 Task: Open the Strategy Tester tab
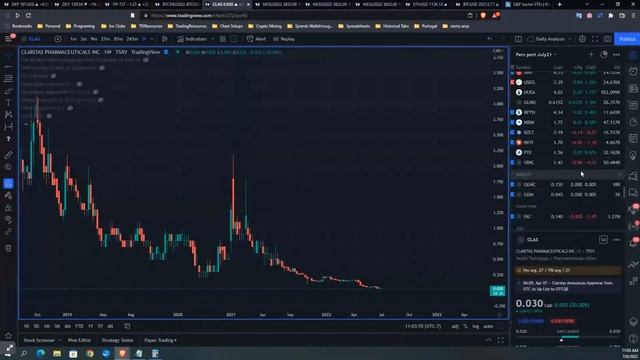pos(118,340)
